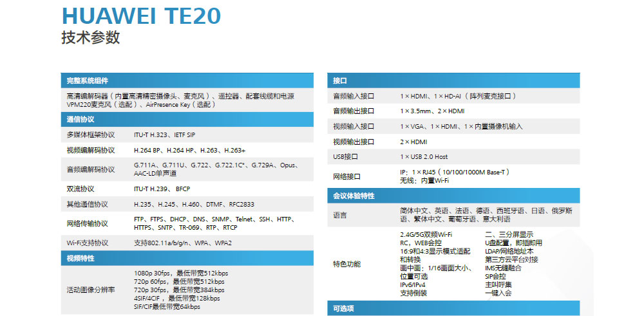The width and height of the screenshot is (644, 316).
Task: Select the 完整系统组件 section header
Action: [x=88, y=80]
